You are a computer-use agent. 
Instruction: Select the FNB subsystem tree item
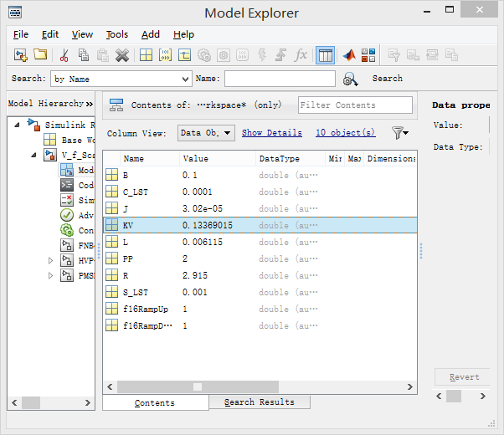tap(77, 245)
